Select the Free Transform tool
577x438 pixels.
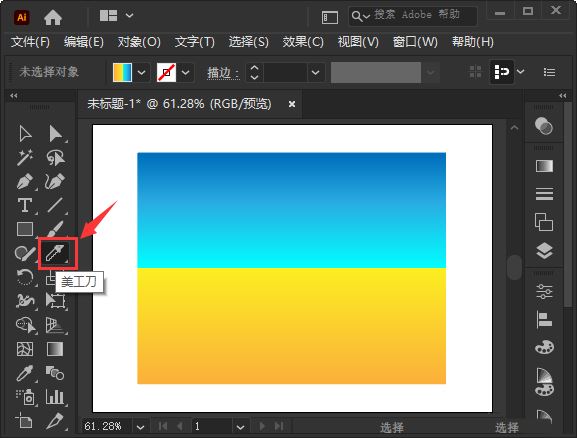click(55, 301)
